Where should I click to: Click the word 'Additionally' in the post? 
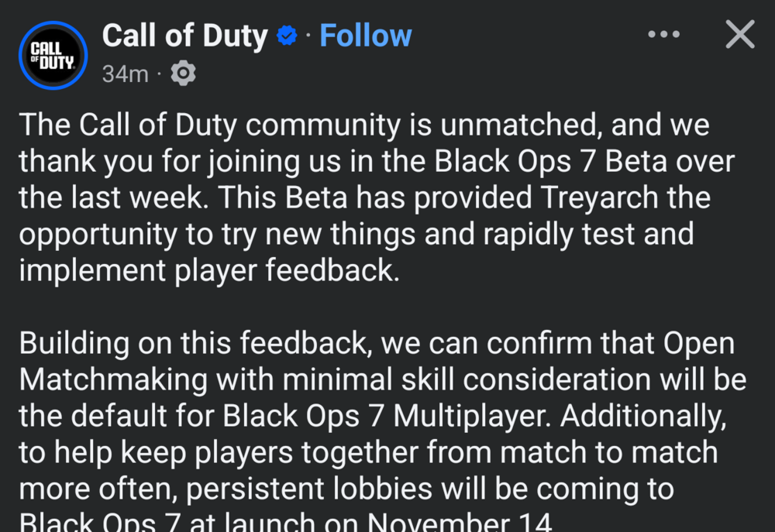point(643,417)
